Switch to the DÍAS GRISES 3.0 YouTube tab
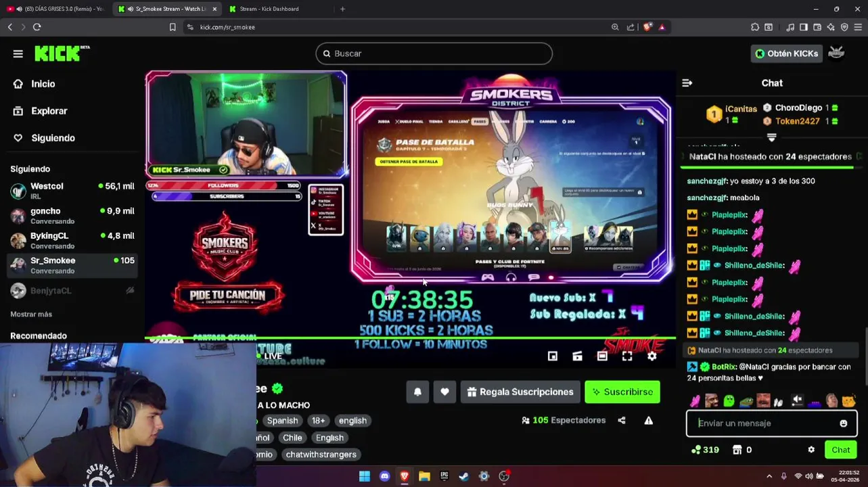 pos(55,9)
